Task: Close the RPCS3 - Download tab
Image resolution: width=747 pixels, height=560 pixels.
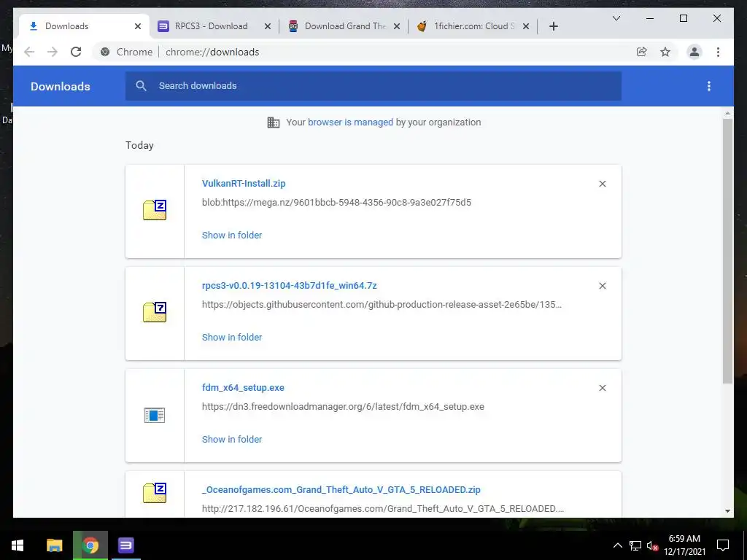Action: [x=268, y=26]
